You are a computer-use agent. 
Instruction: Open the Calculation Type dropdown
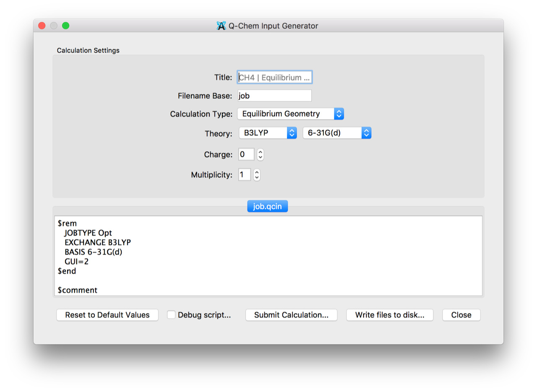(290, 114)
